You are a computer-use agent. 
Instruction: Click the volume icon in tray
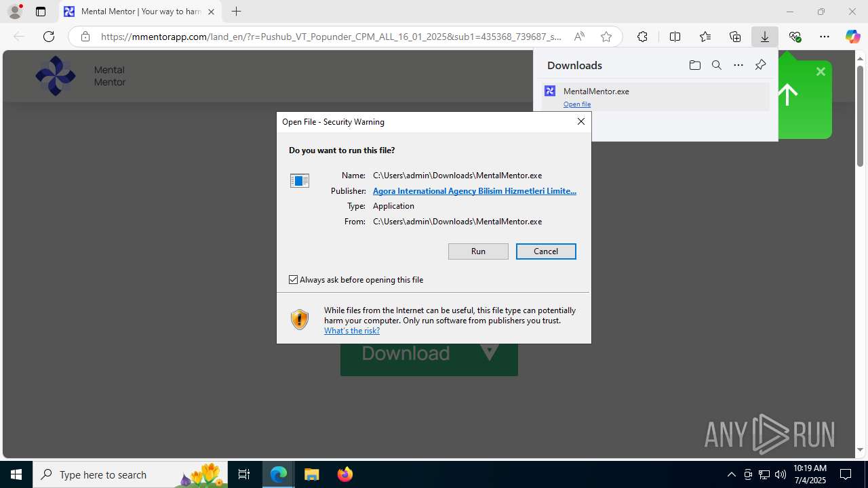781,474
